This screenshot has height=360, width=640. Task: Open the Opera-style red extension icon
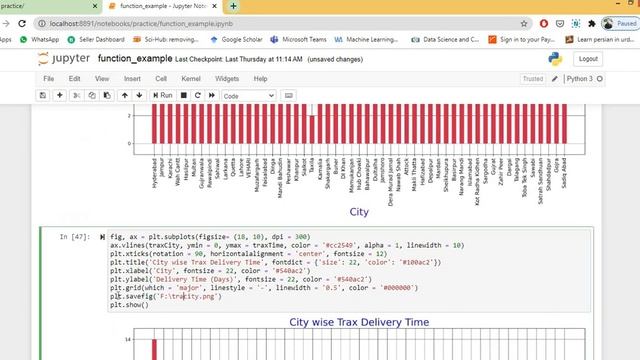[544, 24]
